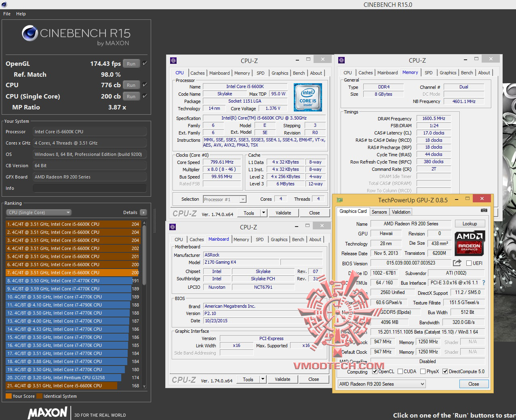Switch to Caches tab in CPU window

coord(198,73)
